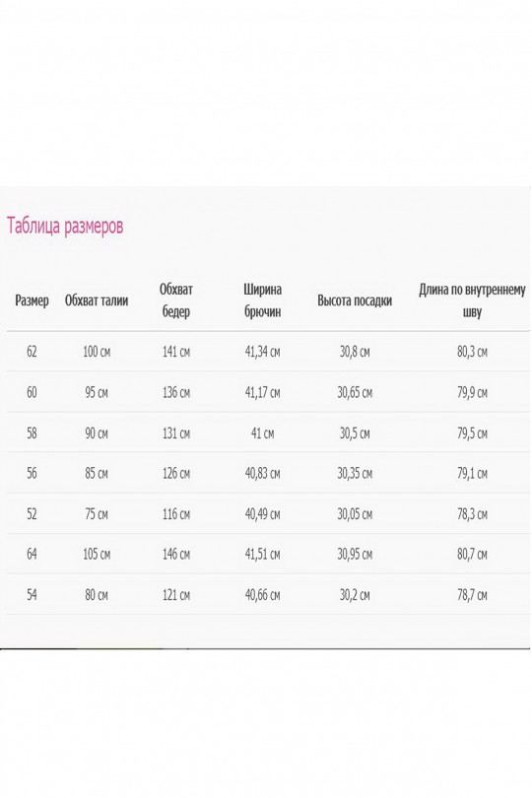This screenshot has width=532, height=798.
Task: Click the 'Ширина брючин' column header
Action: pos(263,300)
